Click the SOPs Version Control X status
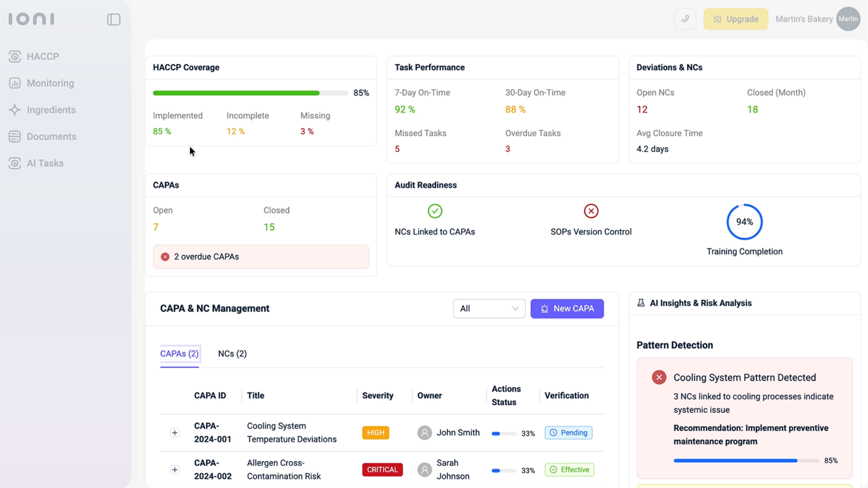Viewport: 868px width, 488px height. (x=591, y=211)
